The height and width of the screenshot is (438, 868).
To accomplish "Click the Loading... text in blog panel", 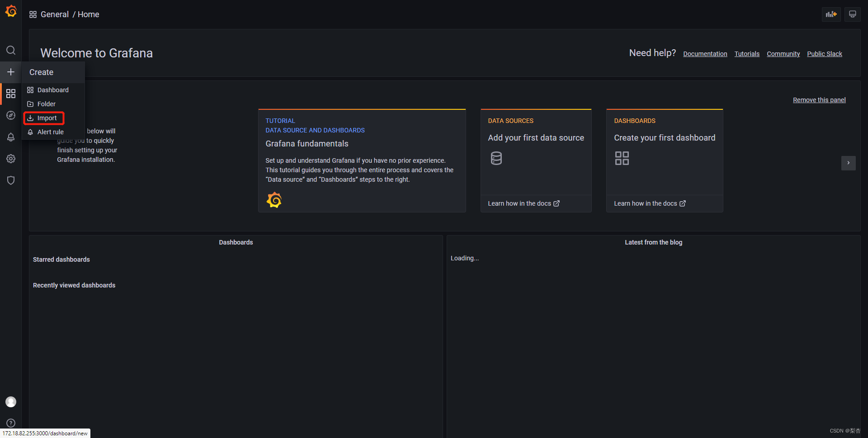I will (x=465, y=258).
